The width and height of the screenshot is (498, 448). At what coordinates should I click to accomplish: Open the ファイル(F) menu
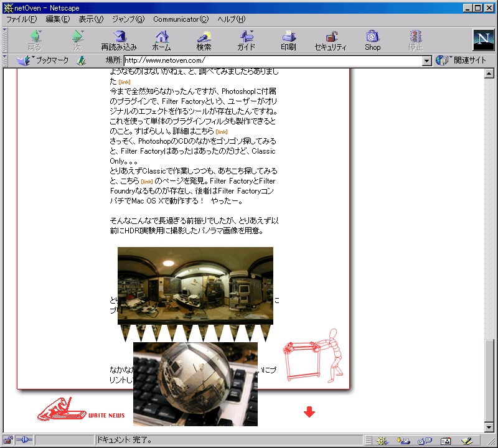pos(22,19)
